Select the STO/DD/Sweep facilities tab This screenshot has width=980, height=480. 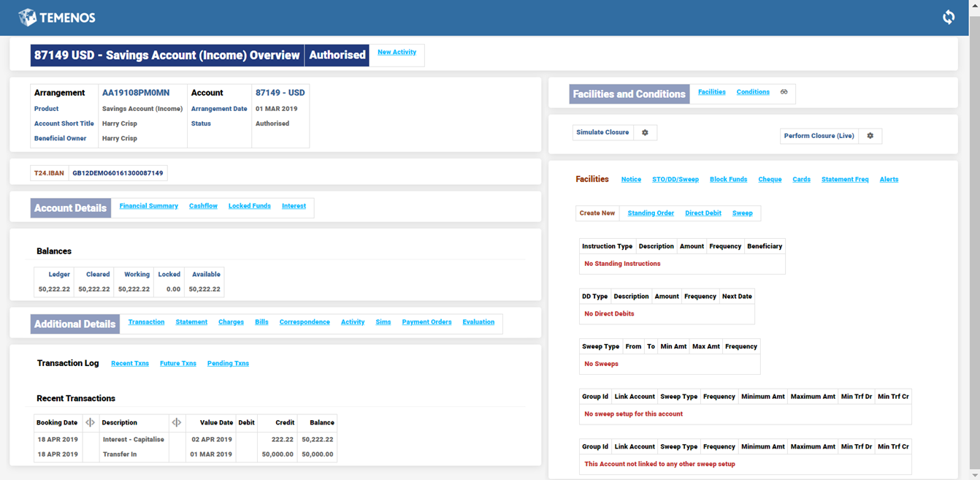pos(675,179)
